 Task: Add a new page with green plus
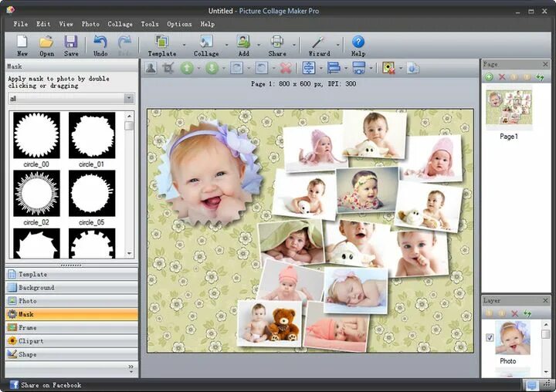click(x=489, y=77)
